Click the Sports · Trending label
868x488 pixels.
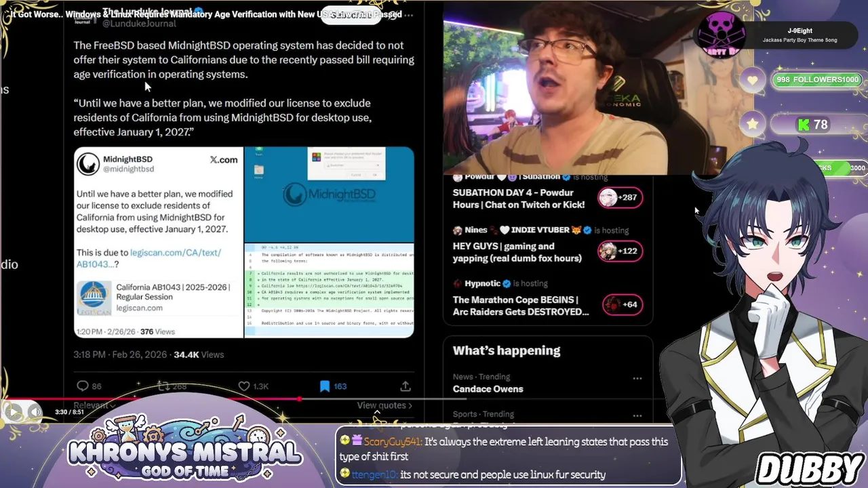pyautogui.click(x=483, y=413)
